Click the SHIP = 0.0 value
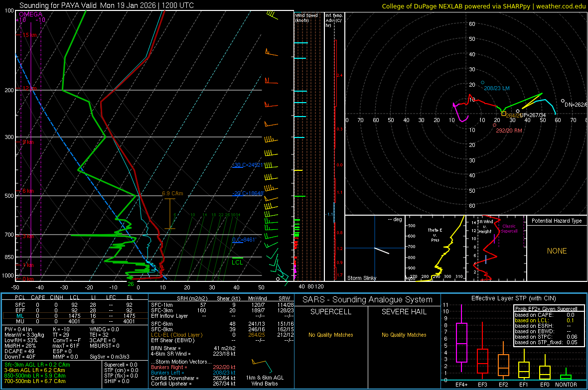 pyautogui.click(x=117, y=382)
